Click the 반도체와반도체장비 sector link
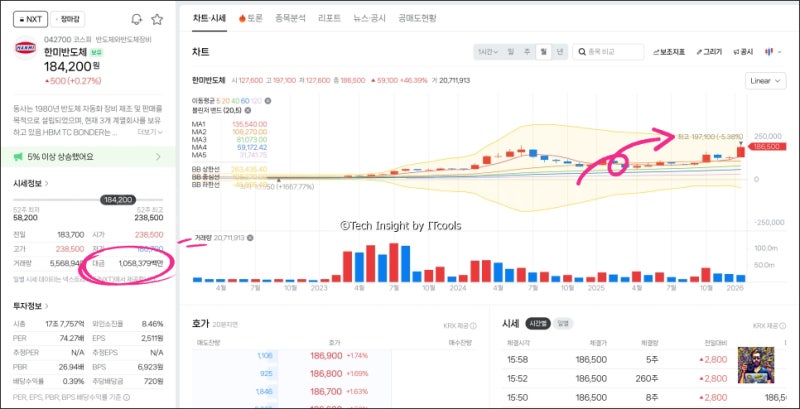Viewport: 800px width, 409px height. click(123, 39)
